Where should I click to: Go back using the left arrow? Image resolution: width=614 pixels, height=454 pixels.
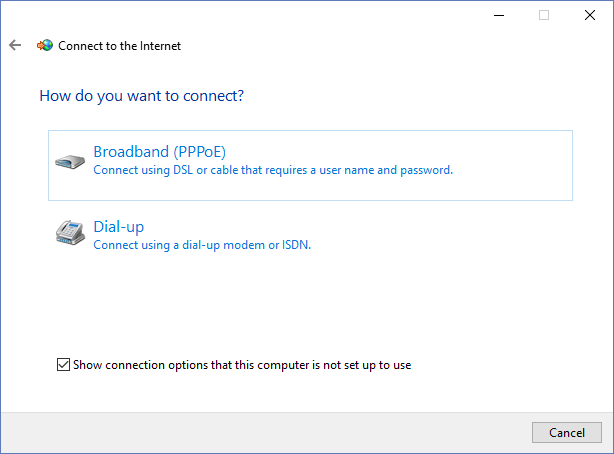pyautogui.click(x=15, y=45)
